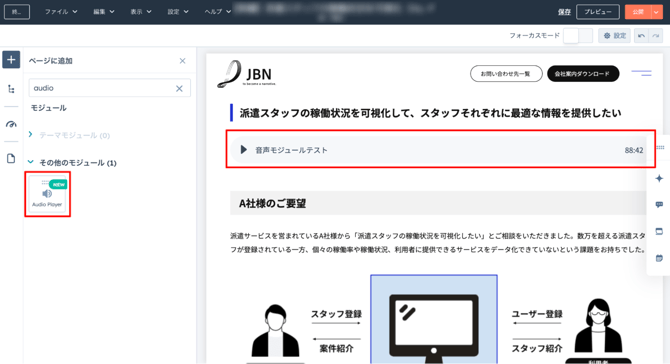The image size is (670, 364).
Task: Open the 編集 menu
Action: pyautogui.click(x=104, y=12)
